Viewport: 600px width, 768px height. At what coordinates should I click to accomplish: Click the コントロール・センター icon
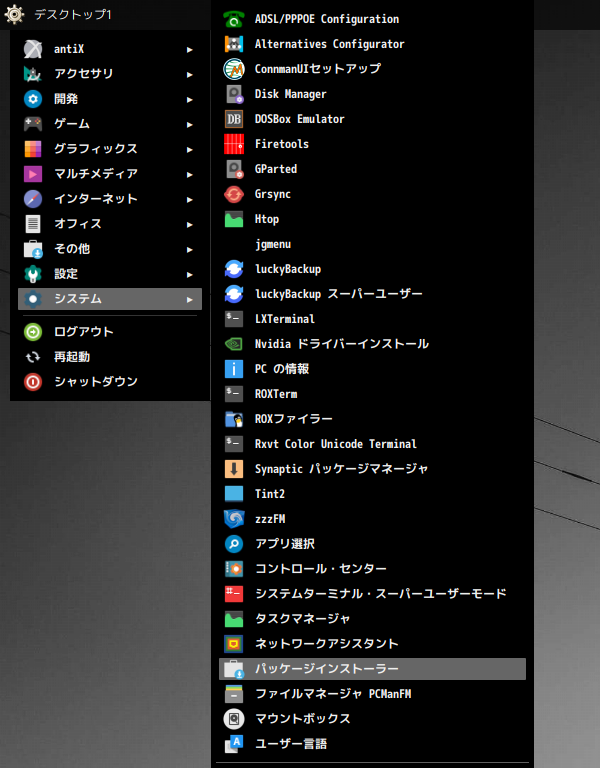click(x=234, y=569)
